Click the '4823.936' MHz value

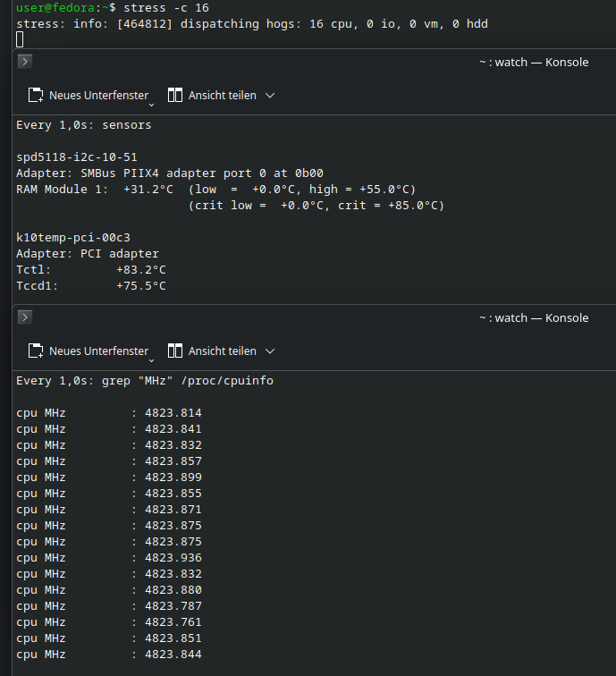173,558
